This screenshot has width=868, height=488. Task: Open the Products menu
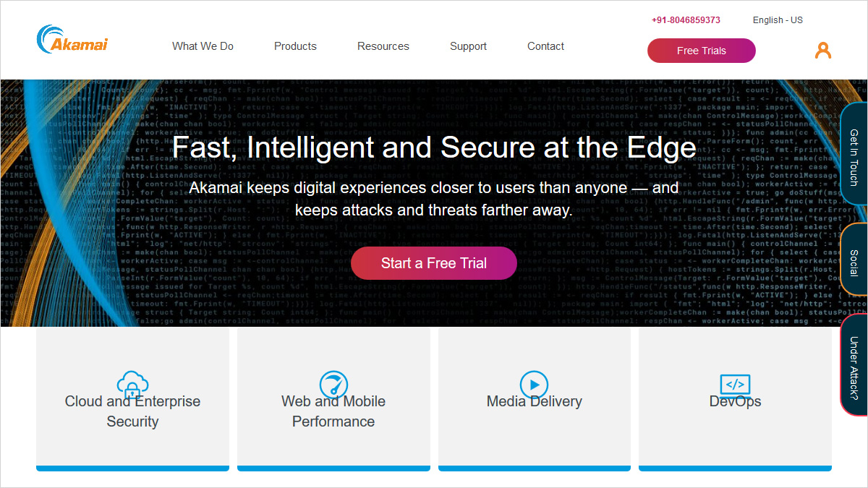click(x=295, y=46)
